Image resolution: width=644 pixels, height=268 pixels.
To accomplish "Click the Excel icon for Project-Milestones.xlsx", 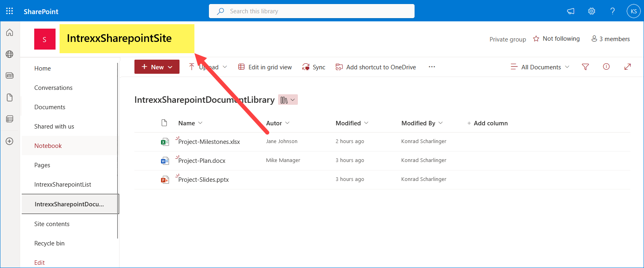I will pyautogui.click(x=165, y=141).
